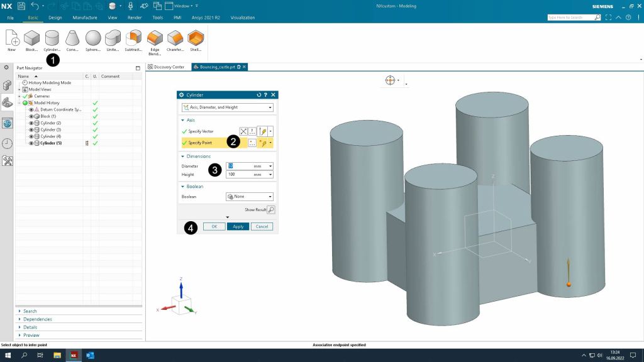644x362 pixels.
Task: Click Reverse Direction icon for vector
Action: coord(243,131)
